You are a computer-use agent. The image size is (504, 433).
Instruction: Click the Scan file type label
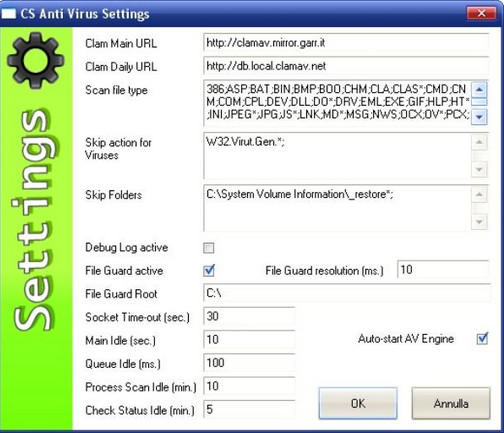click(x=116, y=90)
